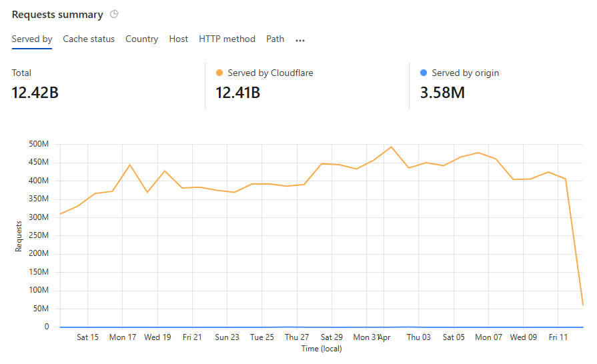
Task: Click the Mon 17 x-axis date label
Action: point(123,337)
